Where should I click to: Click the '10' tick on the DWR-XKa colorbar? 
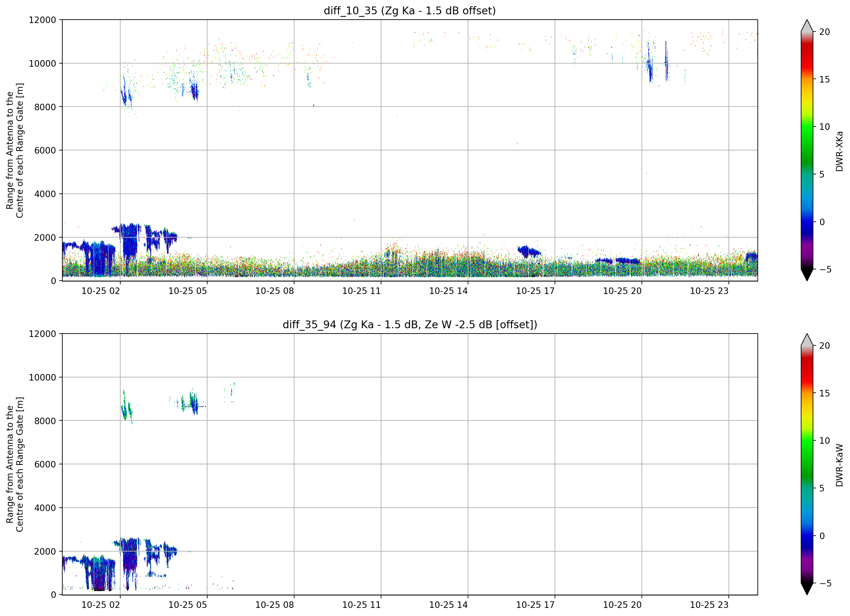point(824,127)
